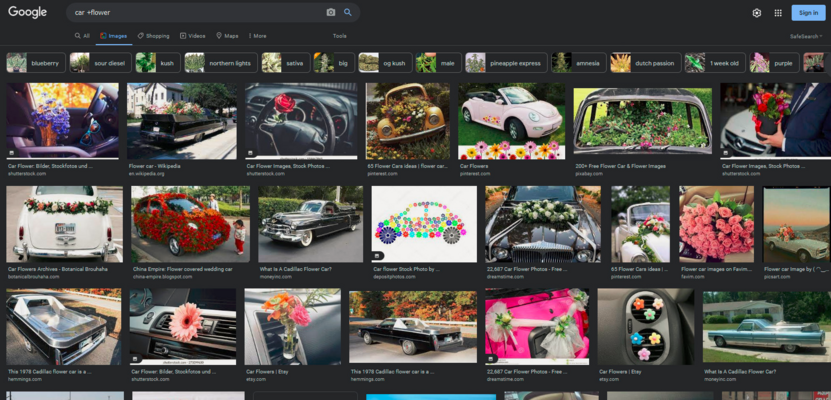This screenshot has height=400, width=831.
Task: Select the 'blueberry' suggestion chip
Action: click(36, 63)
